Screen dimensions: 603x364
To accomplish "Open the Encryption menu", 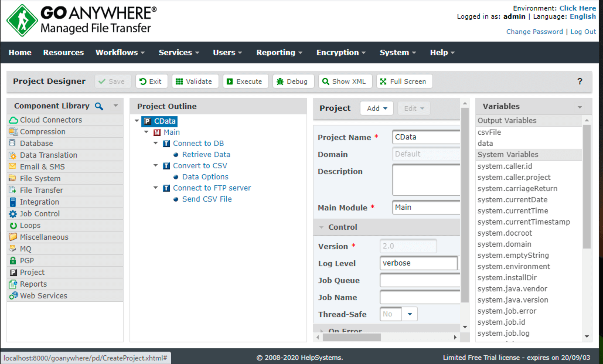I will pyautogui.click(x=340, y=52).
